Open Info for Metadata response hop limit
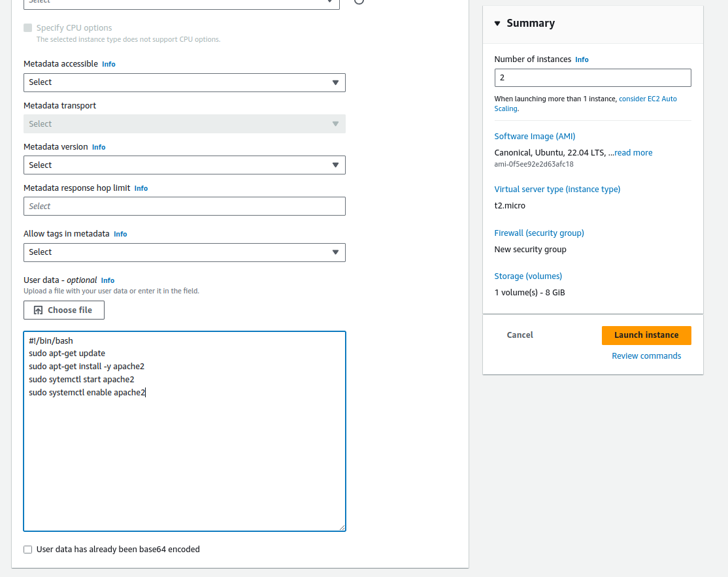Image resolution: width=728 pixels, height=577 pixels. (141, 188)
